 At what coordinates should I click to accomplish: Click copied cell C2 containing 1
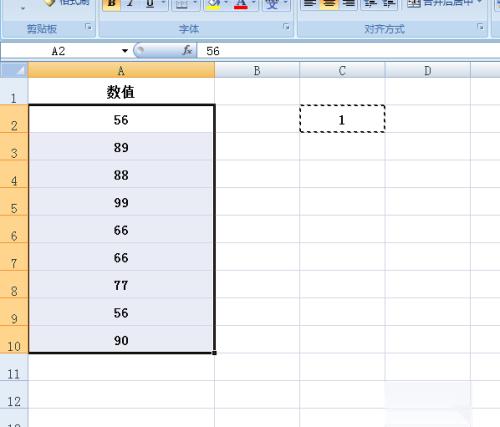(x=342, y=119)
